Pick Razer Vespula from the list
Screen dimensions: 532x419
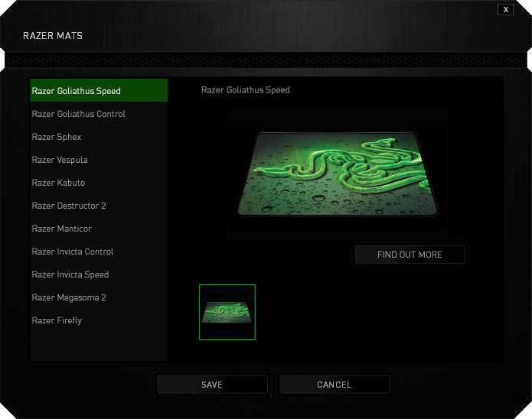click(x=99, y=160)
